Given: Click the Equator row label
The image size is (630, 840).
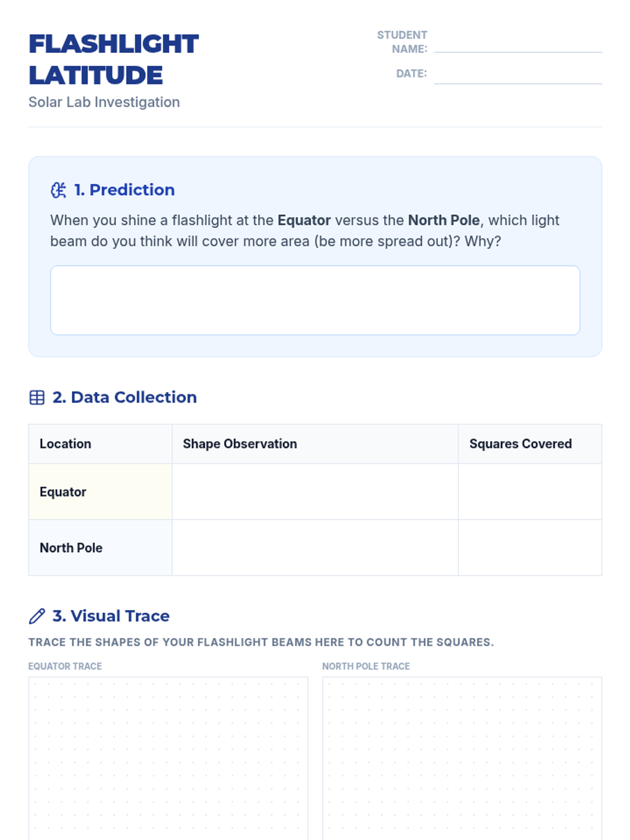Looking at the screenshot, I should click(63, 492).
